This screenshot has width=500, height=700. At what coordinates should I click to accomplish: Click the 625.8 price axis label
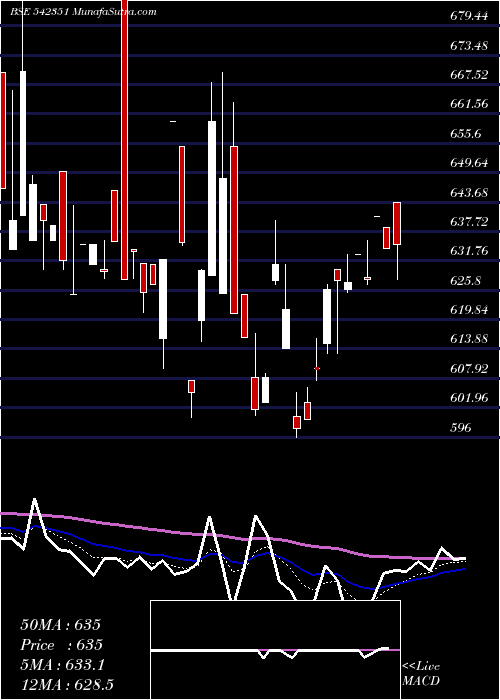466,281
